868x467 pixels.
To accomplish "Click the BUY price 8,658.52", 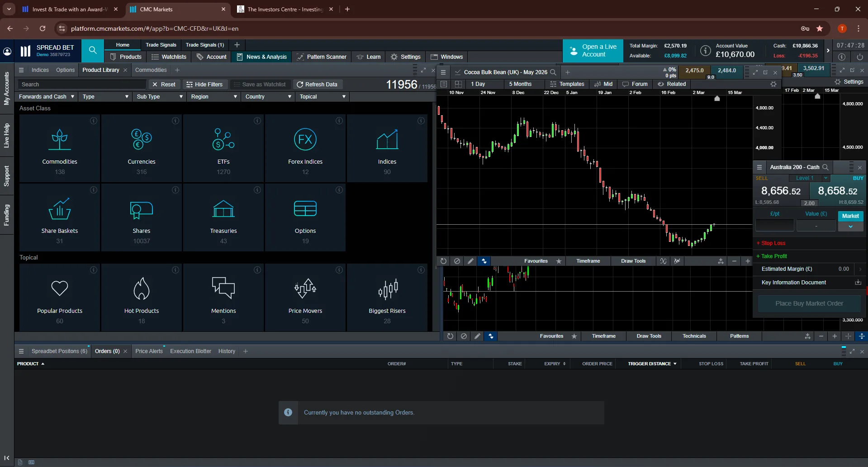I will [x=837, y=191].
